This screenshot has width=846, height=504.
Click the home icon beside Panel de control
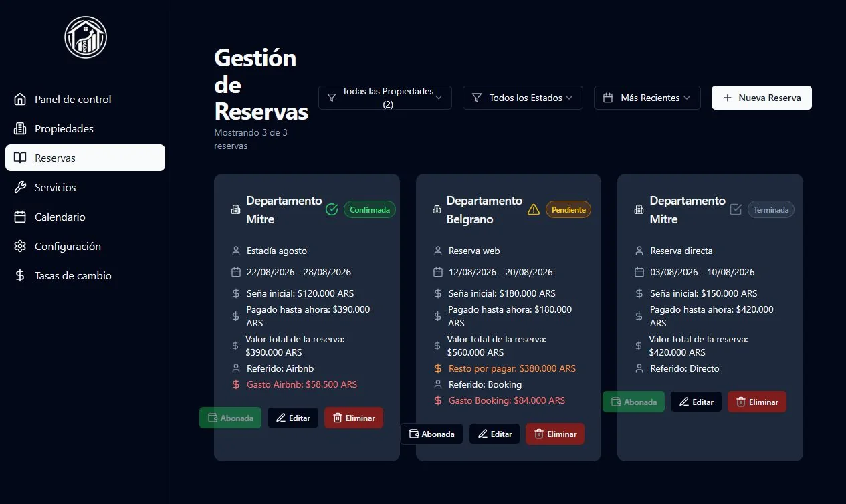20,99
